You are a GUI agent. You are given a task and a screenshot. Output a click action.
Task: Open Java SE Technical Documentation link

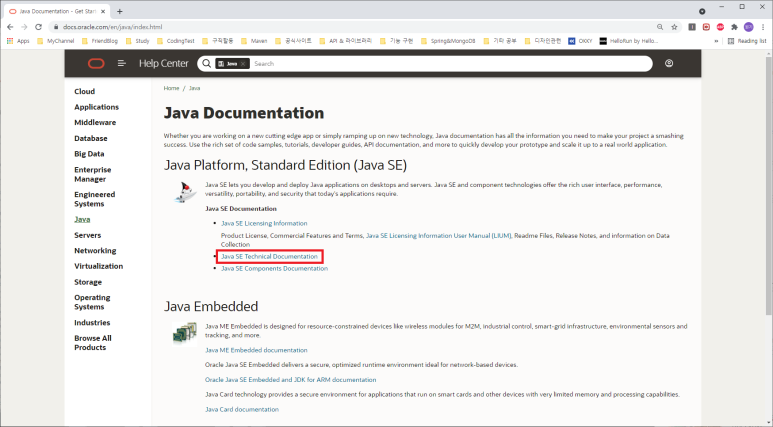pyautogui.click(x=269, y=256)
